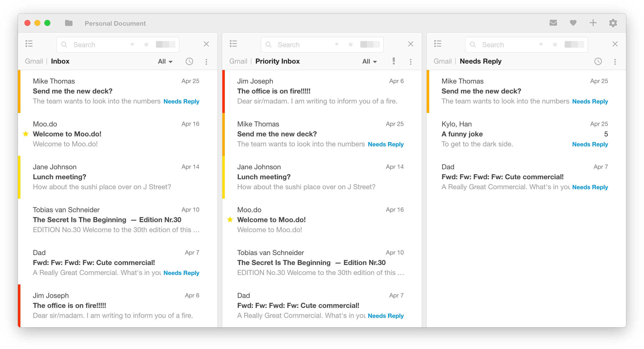This screenshot has height=349, width=644.
Task: Click the mail envelope icon in title bar
Action: pos(553,23)
